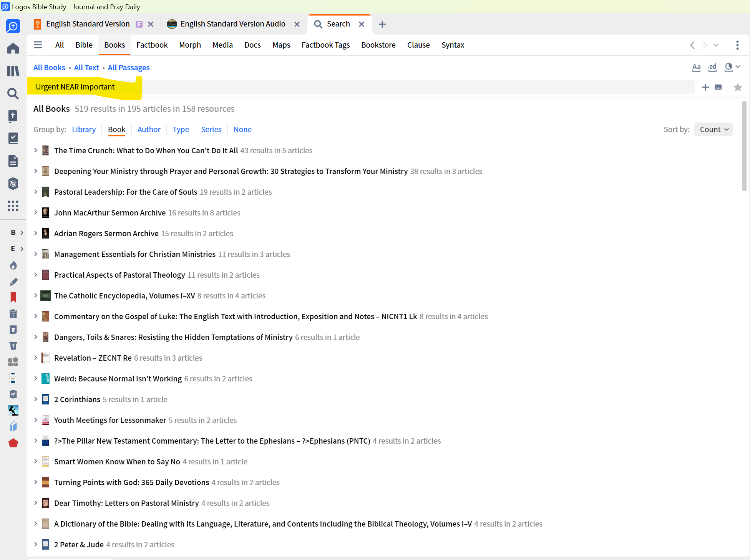
Task: Open Management Essentials for Christian Ministries result
Action: click(x=135, y=254)
